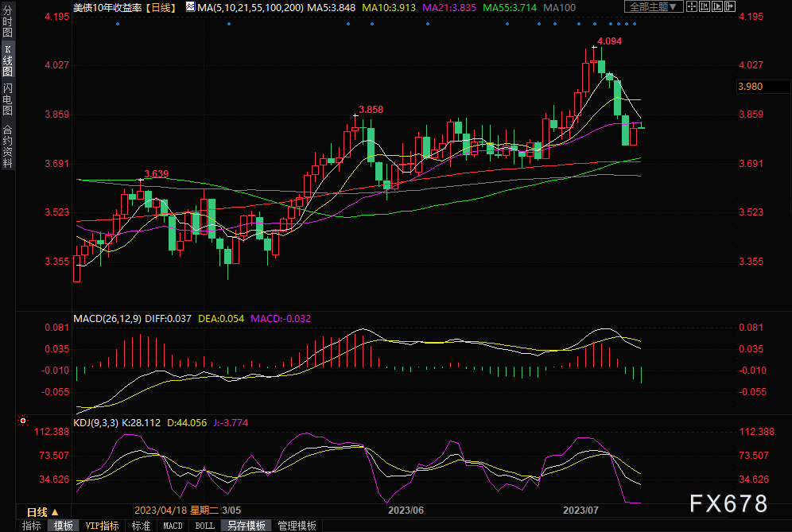This screenshot has width=792, height=532.
Task: Click the KDJ(9,3,3) indicator title
Action: [96, 423]
